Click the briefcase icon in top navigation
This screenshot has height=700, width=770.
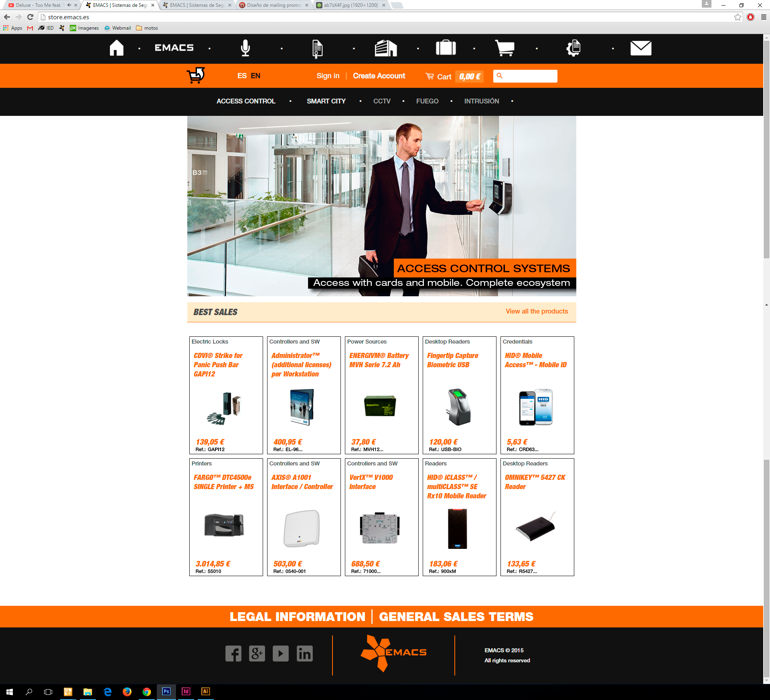point(446,47)
